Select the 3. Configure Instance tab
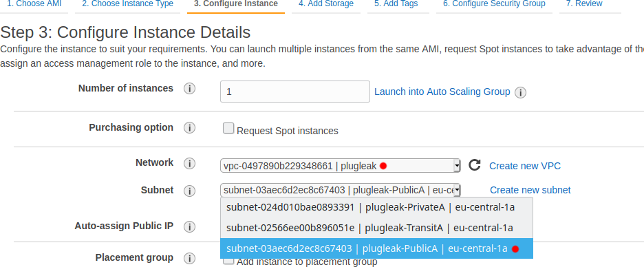The image size is (644, 267). [236, 3]
